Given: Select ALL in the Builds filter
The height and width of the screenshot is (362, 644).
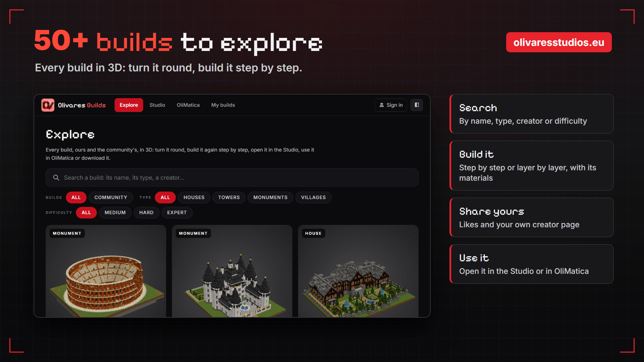Looking at the screenshot, I should coord(76,197).
